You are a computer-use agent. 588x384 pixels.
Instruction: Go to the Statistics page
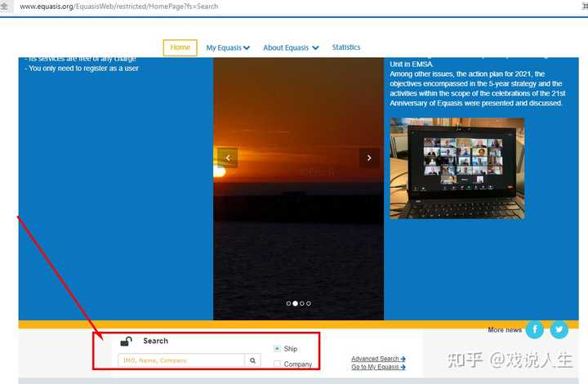pyautogui.click(x=345, y=47)
